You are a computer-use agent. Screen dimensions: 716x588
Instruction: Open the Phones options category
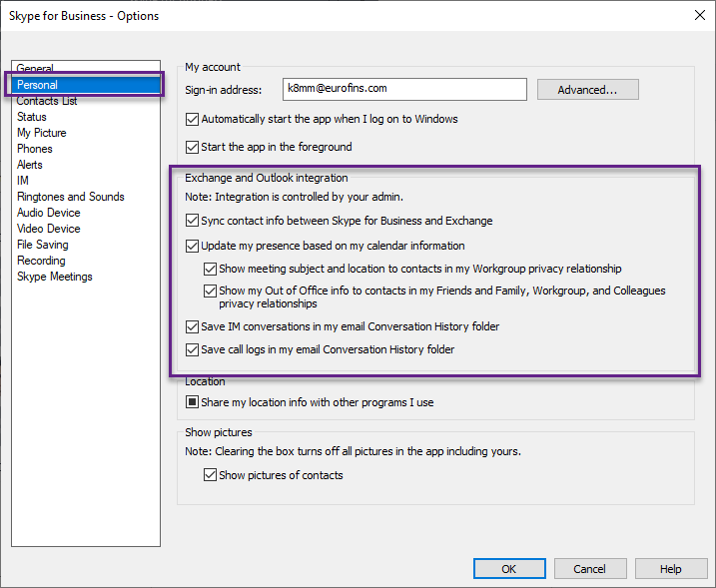pos(35,149)
